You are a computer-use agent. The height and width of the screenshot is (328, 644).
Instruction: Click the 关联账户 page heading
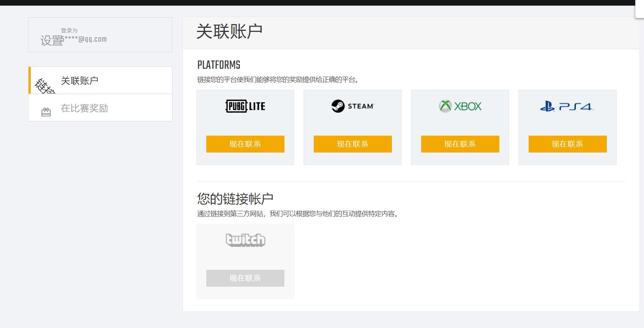pos(229,31)
